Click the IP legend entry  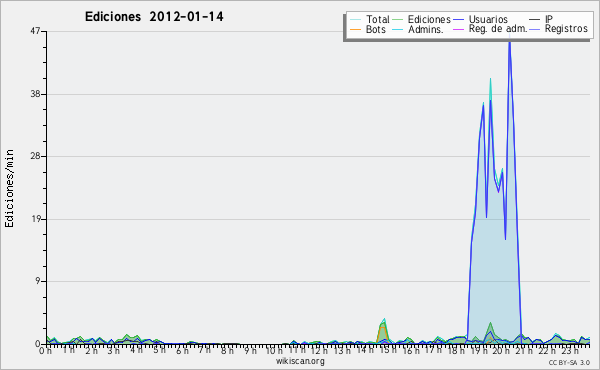click(x=549, y=19)
